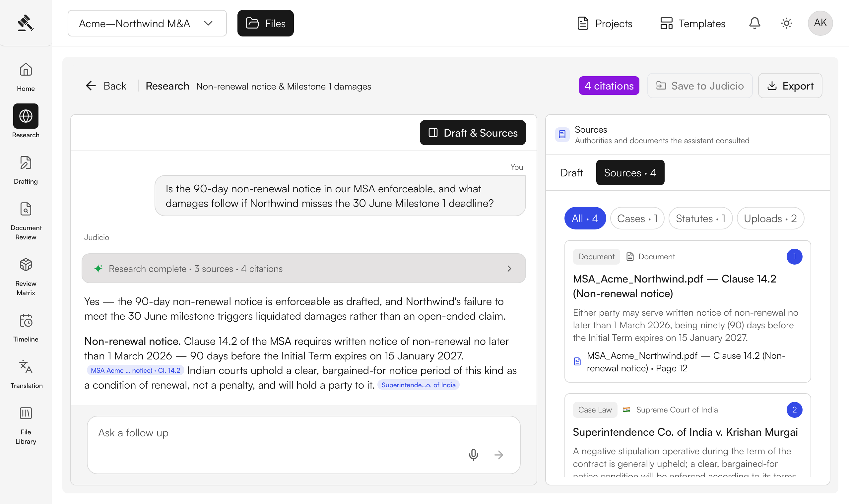Go to Templates in top navigation
This screenshot has width=849, height=504.
point(693,23)
